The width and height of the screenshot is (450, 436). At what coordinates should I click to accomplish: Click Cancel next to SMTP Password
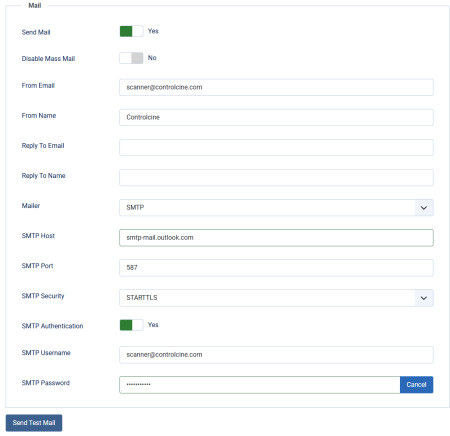(416, 385)
